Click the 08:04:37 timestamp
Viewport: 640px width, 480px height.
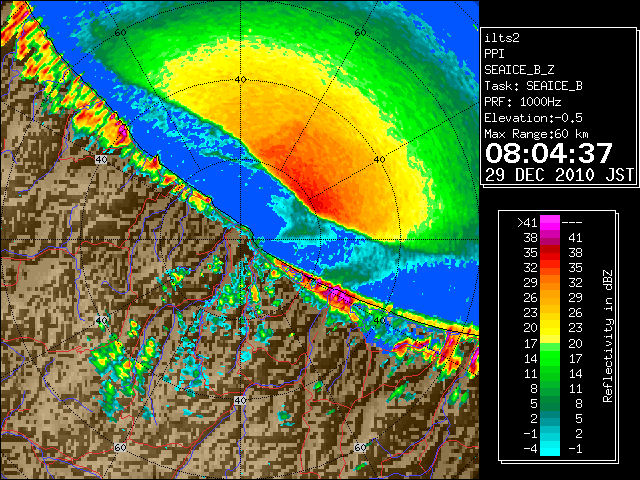point(549,153)
